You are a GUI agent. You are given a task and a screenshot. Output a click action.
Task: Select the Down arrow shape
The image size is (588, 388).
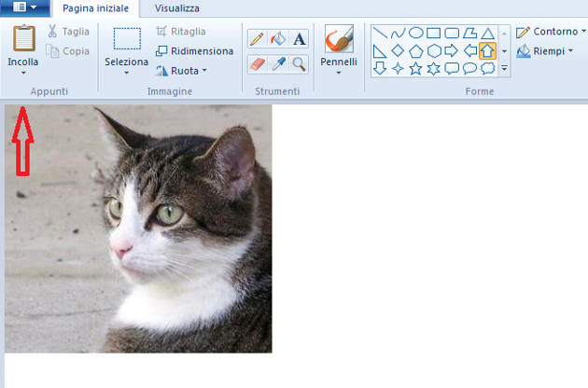380,69
